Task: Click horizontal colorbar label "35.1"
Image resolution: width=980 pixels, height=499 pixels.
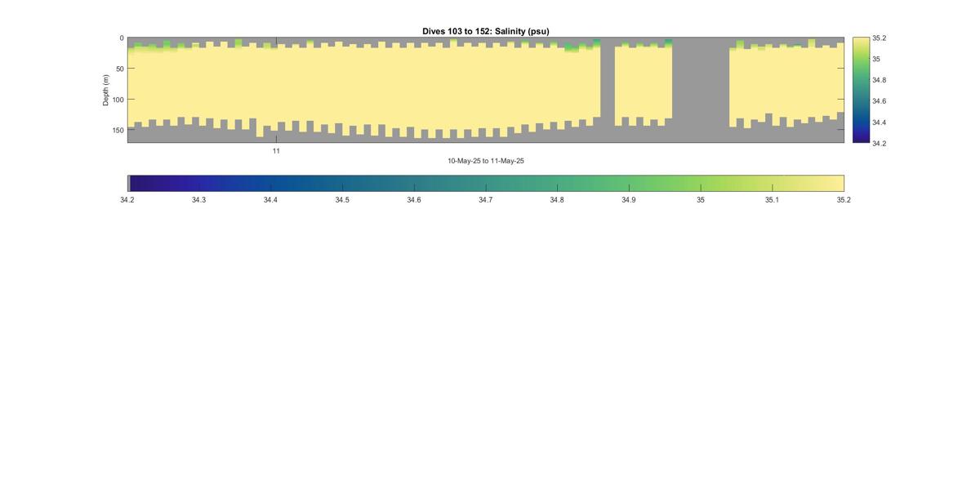Action: point(772,200)
